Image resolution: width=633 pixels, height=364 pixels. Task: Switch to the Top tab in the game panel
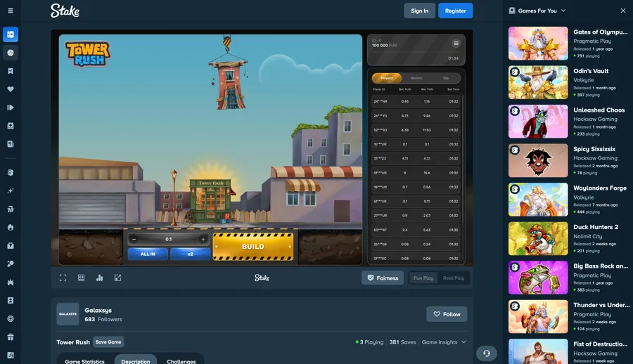pyautogui.click(x=446, y=78)
